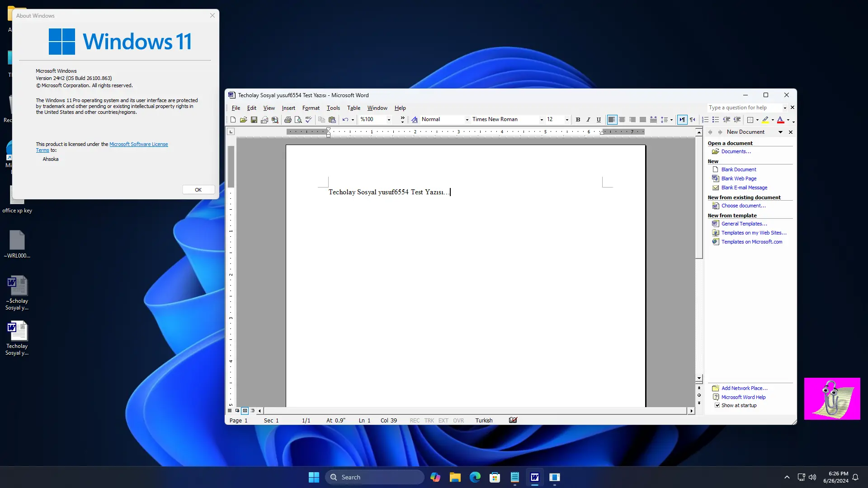Expand more Standard toolbar options chevron

coord(402,120)
